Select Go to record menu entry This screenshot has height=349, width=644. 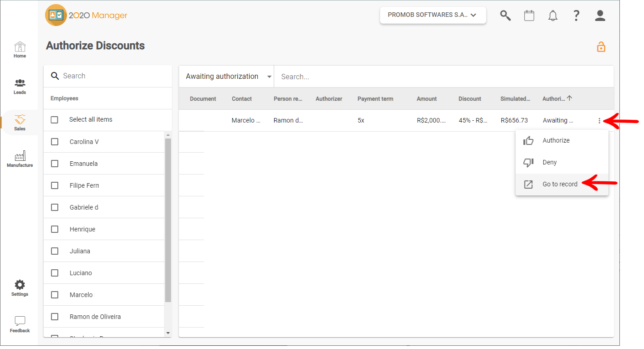(562, 185)
